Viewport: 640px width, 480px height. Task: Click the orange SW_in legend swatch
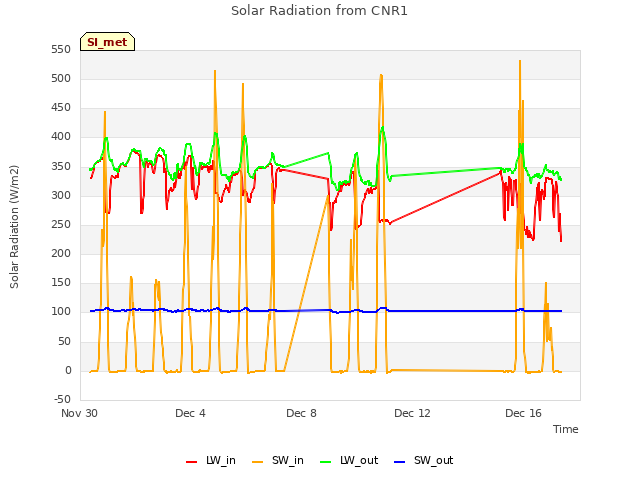[258, 462]
